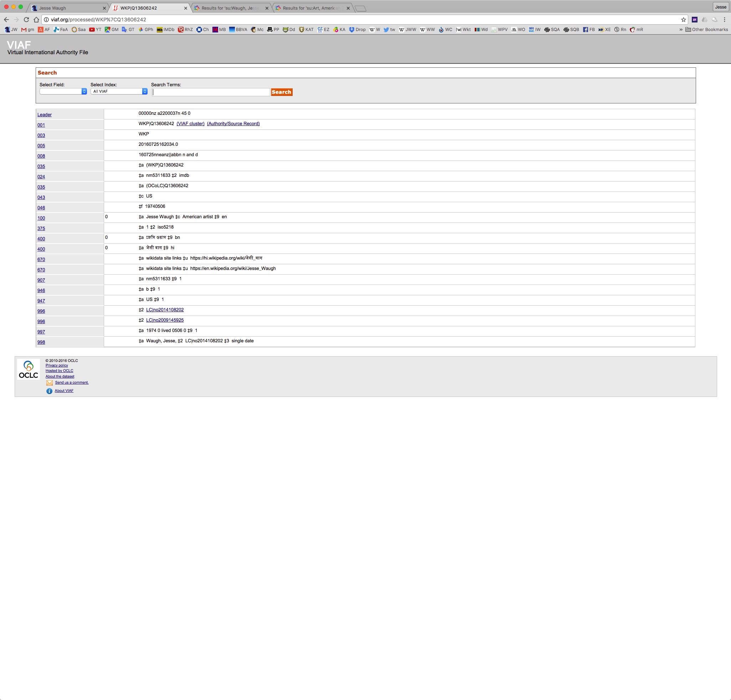Click the Leader field link
Image resolution: width=731 pixels, height=700 pixels.
coord(45,115)
